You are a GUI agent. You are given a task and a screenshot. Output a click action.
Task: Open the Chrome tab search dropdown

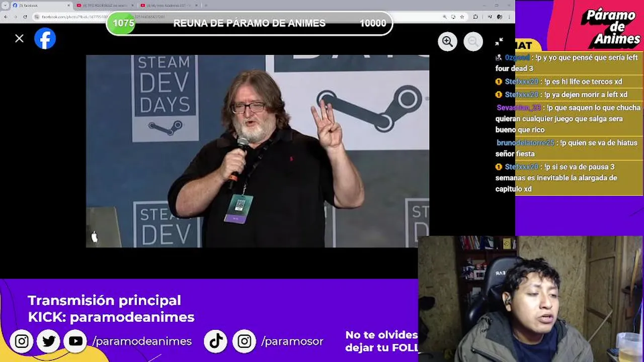click(x=6, y=5)
